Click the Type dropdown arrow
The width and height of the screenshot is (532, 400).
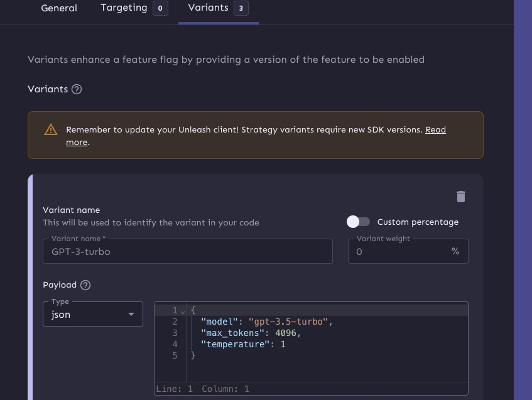pos(131,315)
